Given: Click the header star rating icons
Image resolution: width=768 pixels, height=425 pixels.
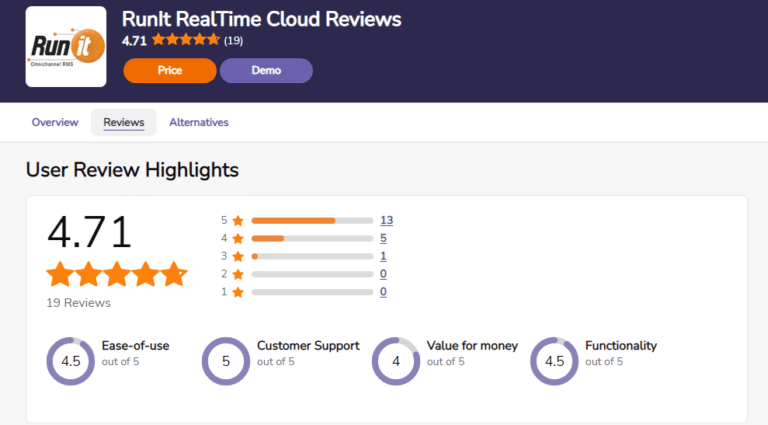Looking at the screenshot, I should (x=186, y=41).
